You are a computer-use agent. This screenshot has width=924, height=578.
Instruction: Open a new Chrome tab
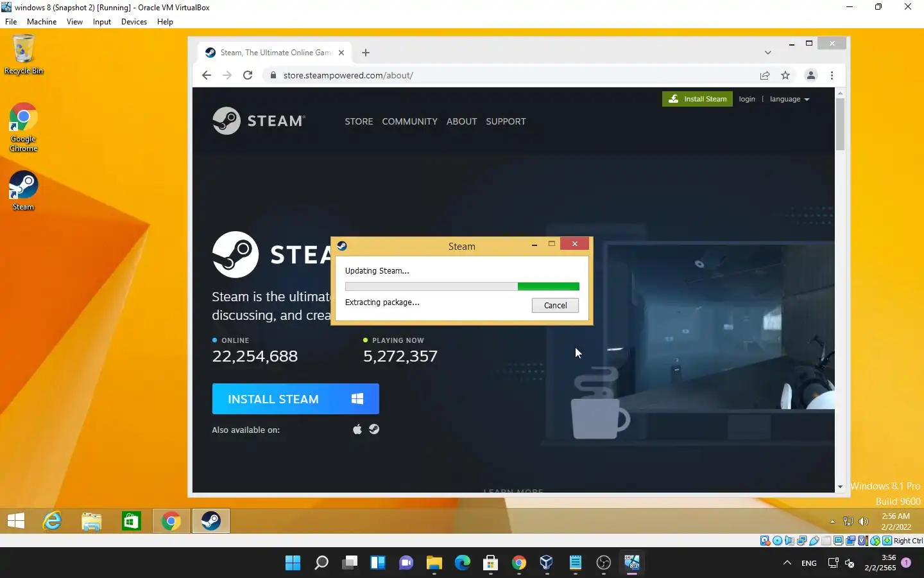(366, 53)
